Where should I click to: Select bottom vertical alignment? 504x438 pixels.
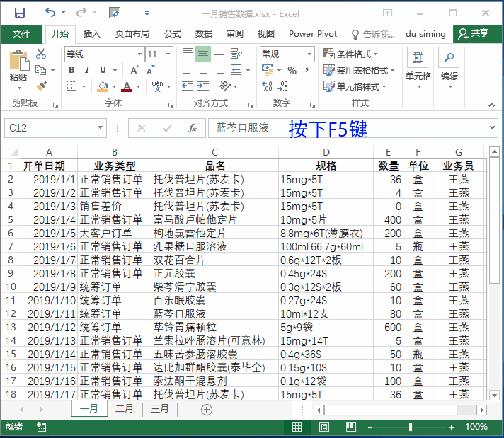[219, 56]
